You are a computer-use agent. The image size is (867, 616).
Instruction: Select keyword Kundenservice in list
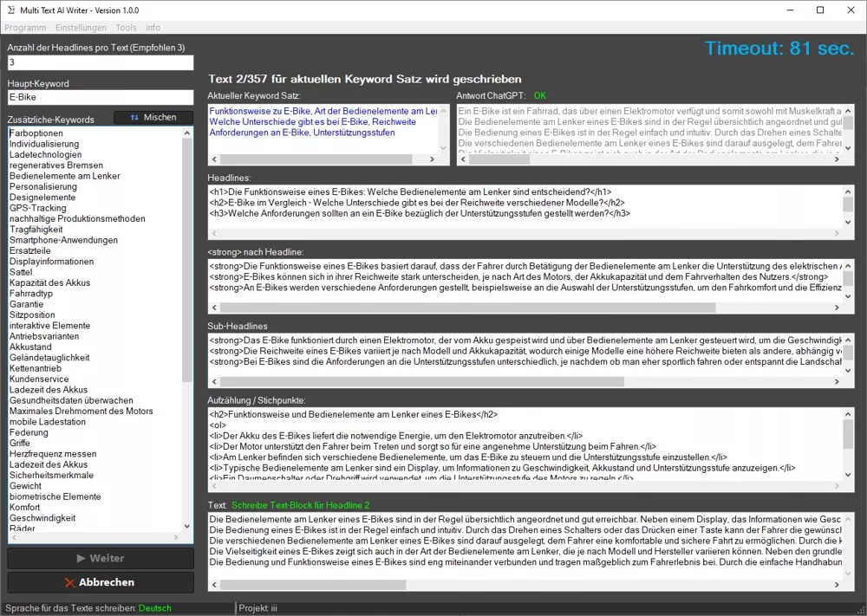pyautogui.click(x=39, y=379)
